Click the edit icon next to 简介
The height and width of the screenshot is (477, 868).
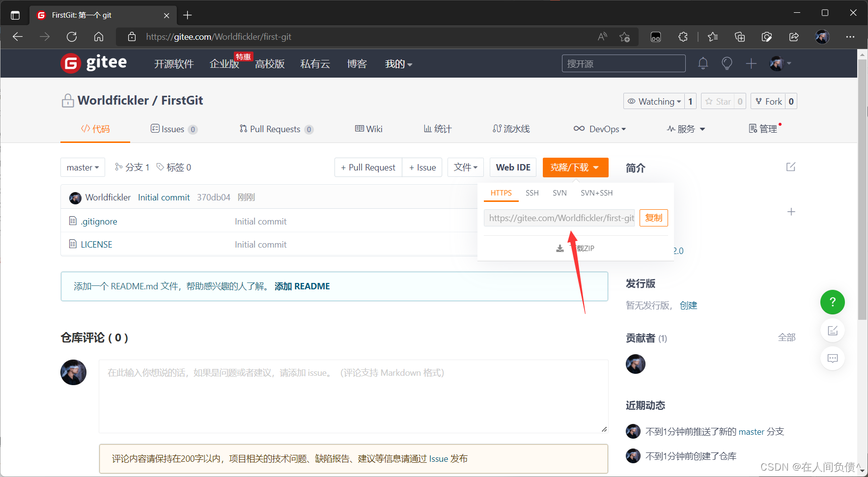[x=791, y=167]
